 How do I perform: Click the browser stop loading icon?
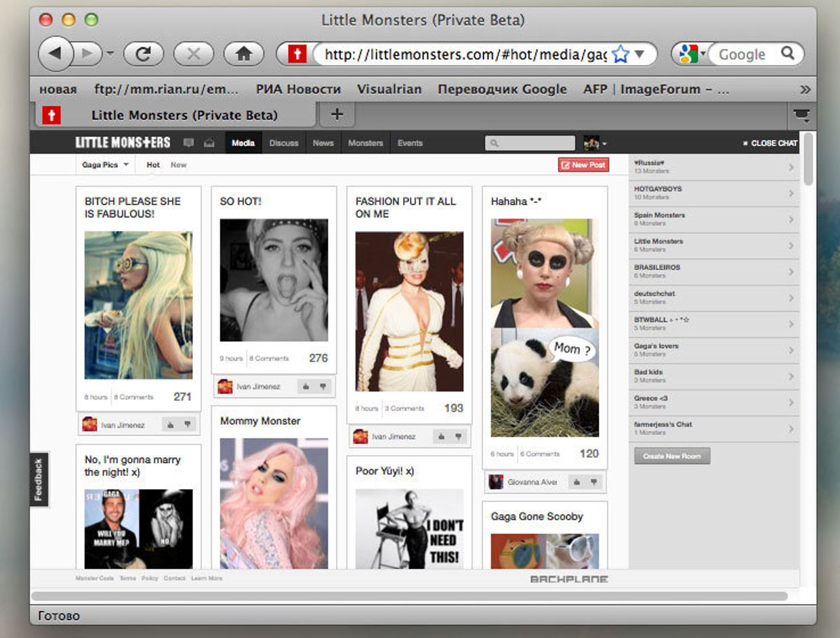pos(193,54)
